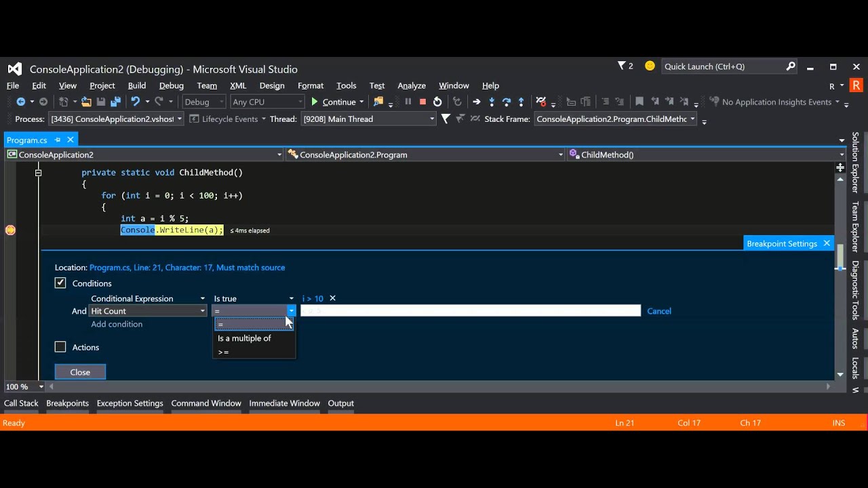Click the Cancel link
This screenshot has width=868, height=488.
click(659, 311)
